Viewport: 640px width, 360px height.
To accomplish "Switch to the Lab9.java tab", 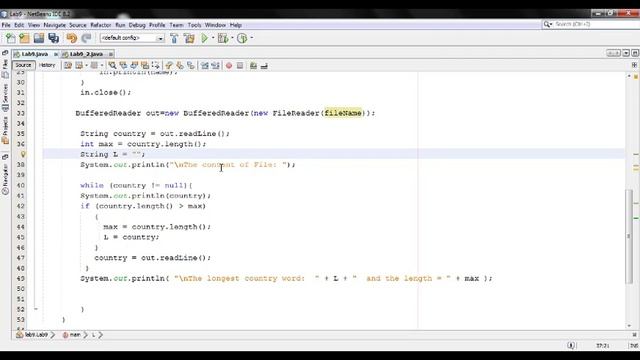I will (x=35, y=54).
